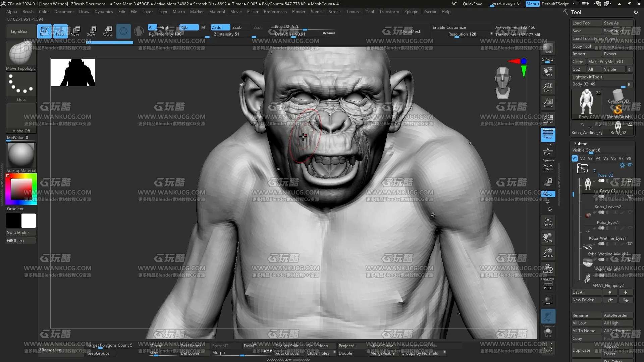
Task: Select the white secondary color swatch
Action: pos(29,221)
